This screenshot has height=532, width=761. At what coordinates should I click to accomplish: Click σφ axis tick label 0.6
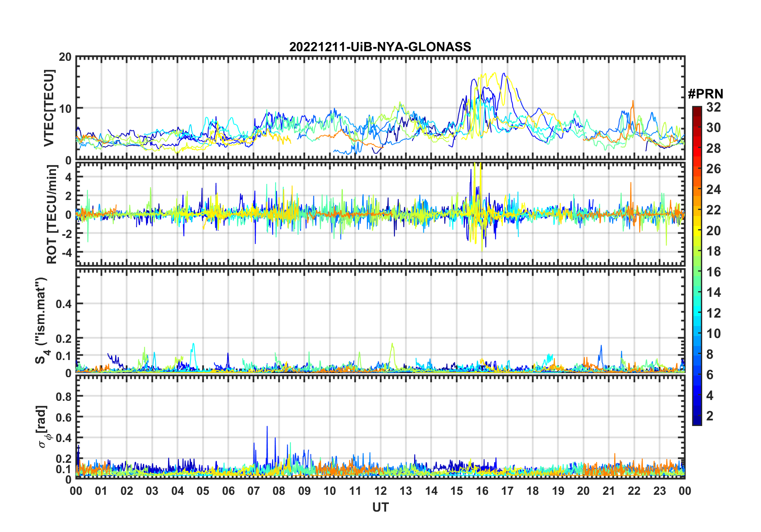pos(64,417)
